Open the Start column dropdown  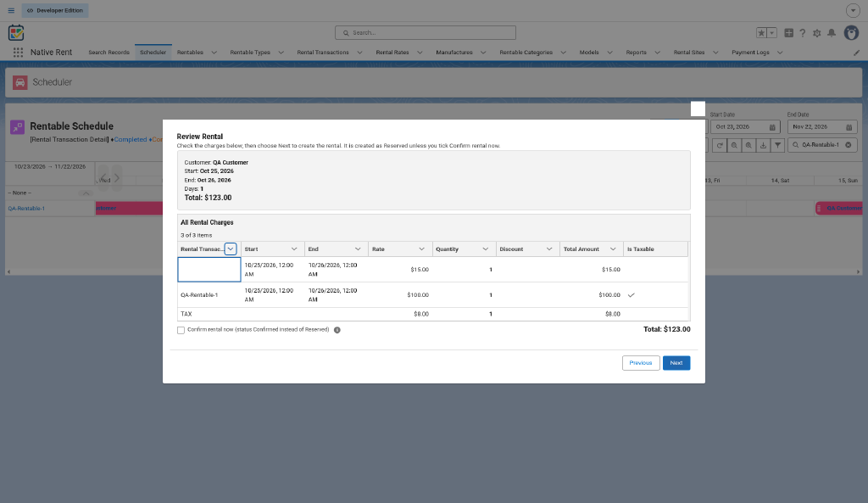[x=294, y=249]
